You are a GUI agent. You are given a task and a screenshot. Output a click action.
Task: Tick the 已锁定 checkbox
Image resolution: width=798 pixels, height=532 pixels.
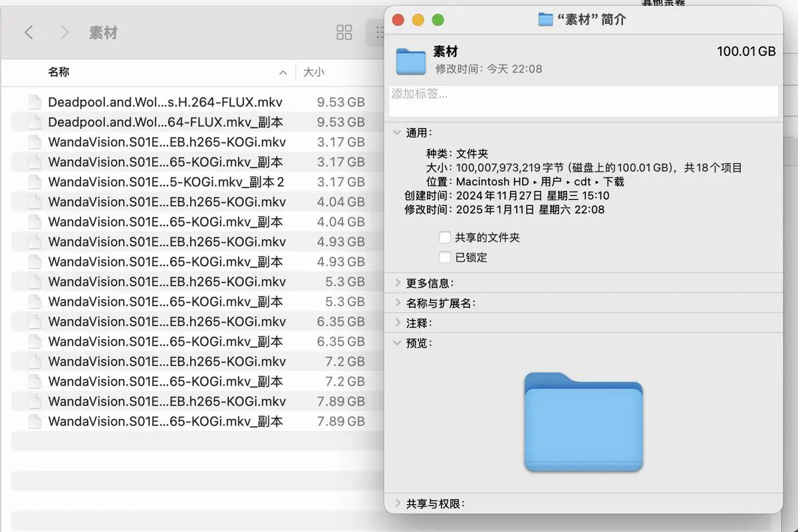pos(445,257)
